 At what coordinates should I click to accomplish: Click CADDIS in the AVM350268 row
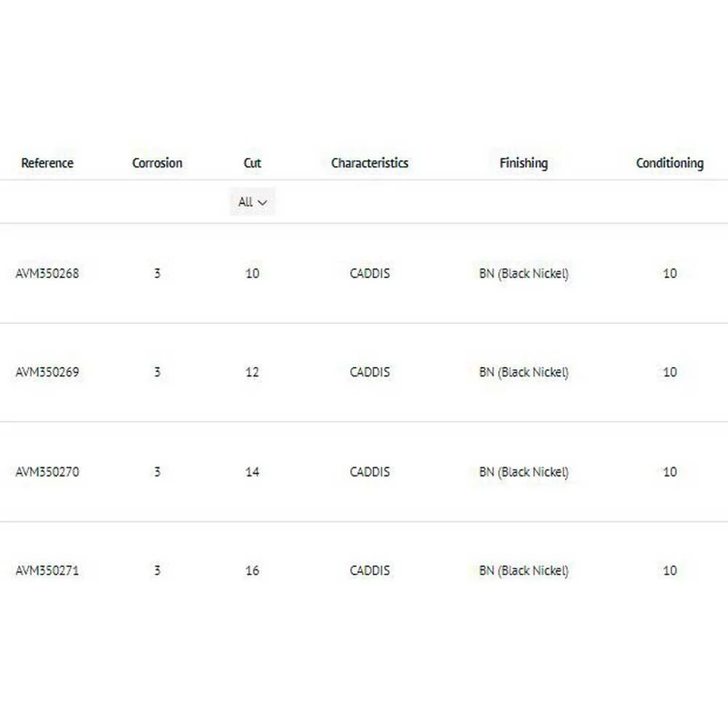click(370, 274)
